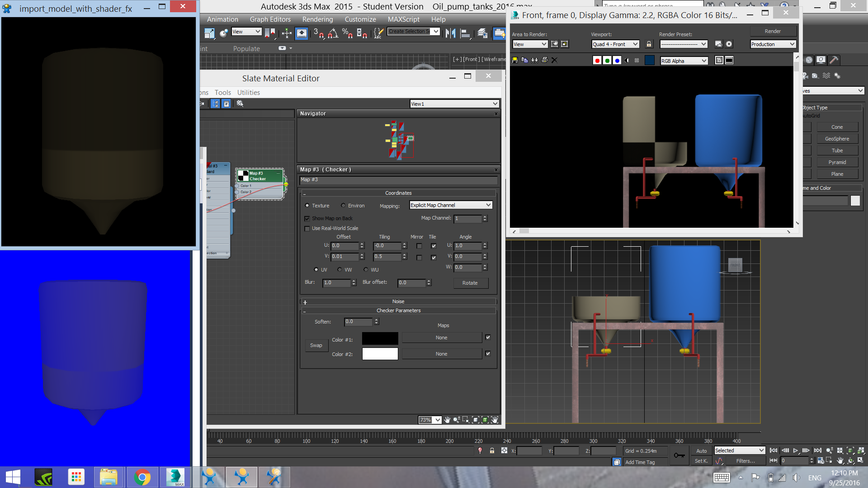Click the Pan tool in Slate editor

tap(447, 420)
